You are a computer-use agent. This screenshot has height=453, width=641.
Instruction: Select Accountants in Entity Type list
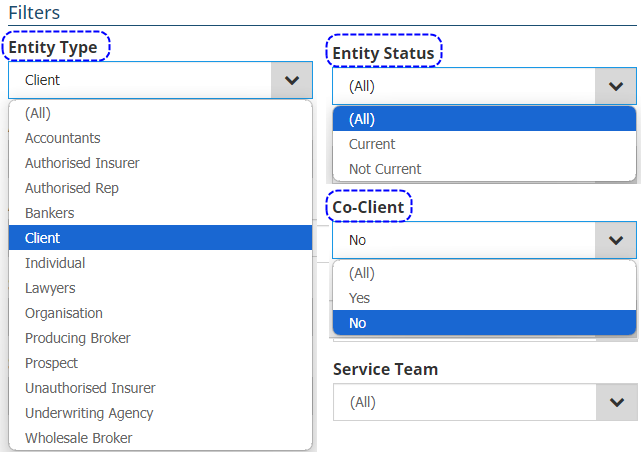coord(63,138)
